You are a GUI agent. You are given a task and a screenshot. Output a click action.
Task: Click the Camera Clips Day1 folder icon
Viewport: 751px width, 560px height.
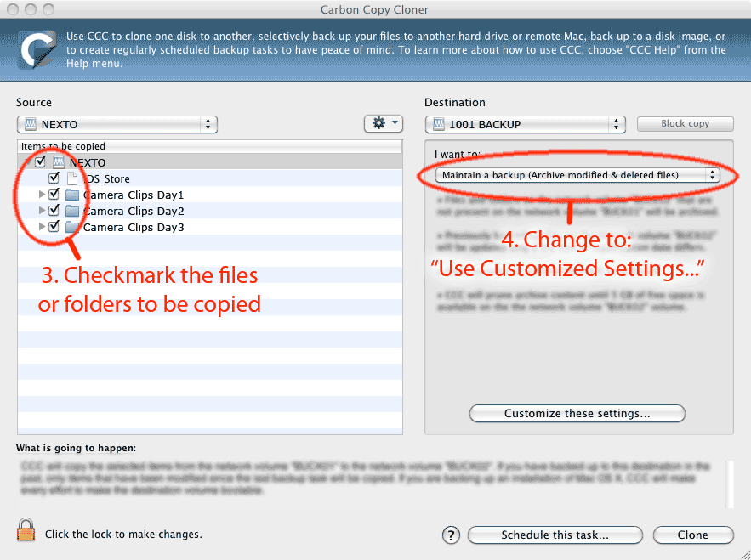(72, 195)
